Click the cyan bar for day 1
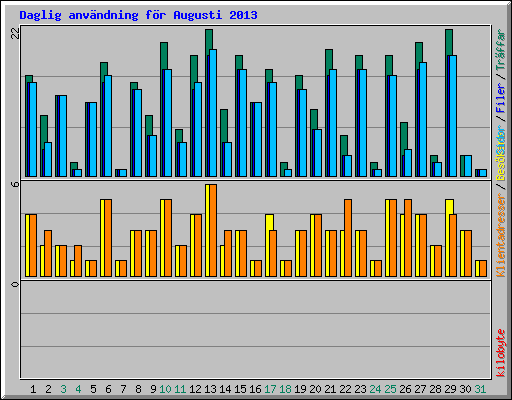The height and width of the screenshot is (400, 512). click(x=33, y=129)
